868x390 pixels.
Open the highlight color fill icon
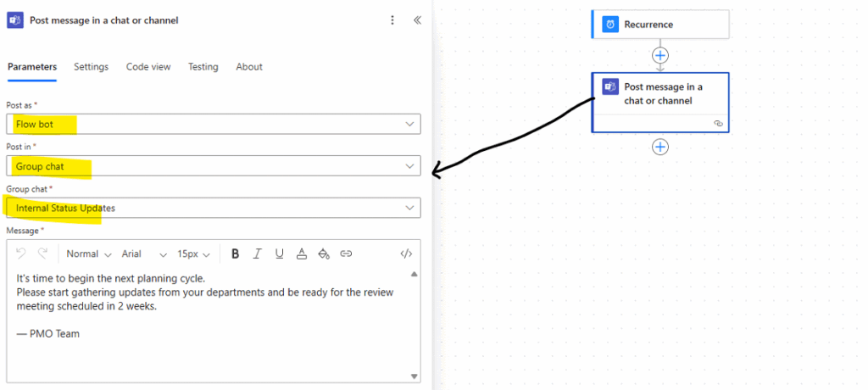click(324, 253)
